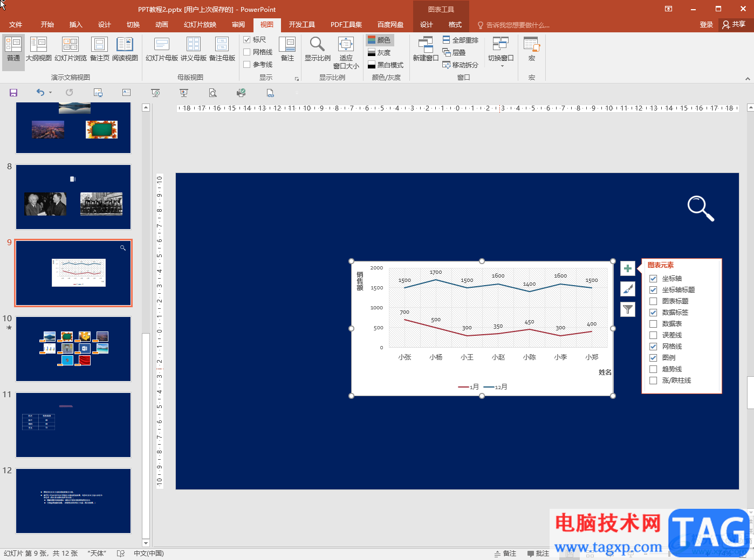Check 图表标题 chart title element
Screen dimensions: 754x560
[x=653, y=301]
